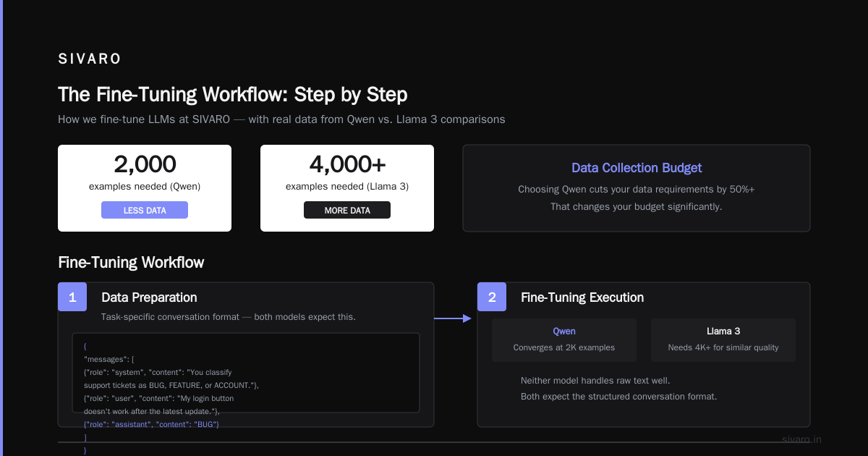Viewport: 868px width, 456px height.
Task: Click the LESS DATA button
Action: 145,210
